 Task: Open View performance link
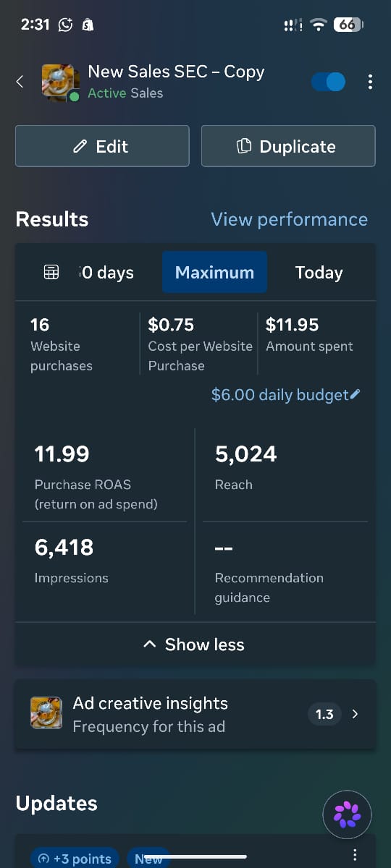pyautogui.click(x=289, y=219)
